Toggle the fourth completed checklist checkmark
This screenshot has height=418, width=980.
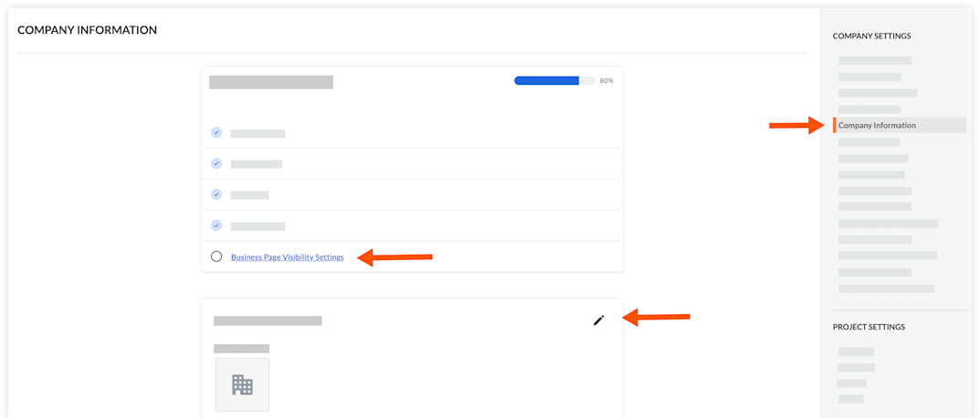(216, 225)
